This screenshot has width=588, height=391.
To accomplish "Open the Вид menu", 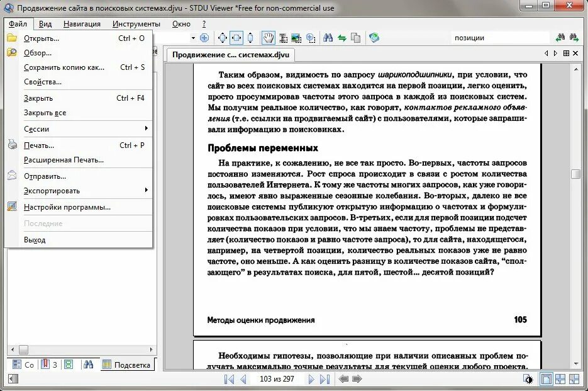I will (45, 24).
